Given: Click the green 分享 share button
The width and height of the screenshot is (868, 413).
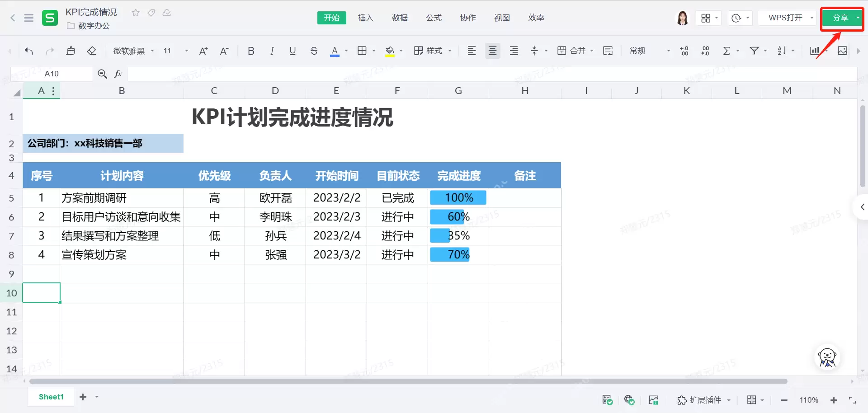Looking at the screenshot, I should (840, 18).
